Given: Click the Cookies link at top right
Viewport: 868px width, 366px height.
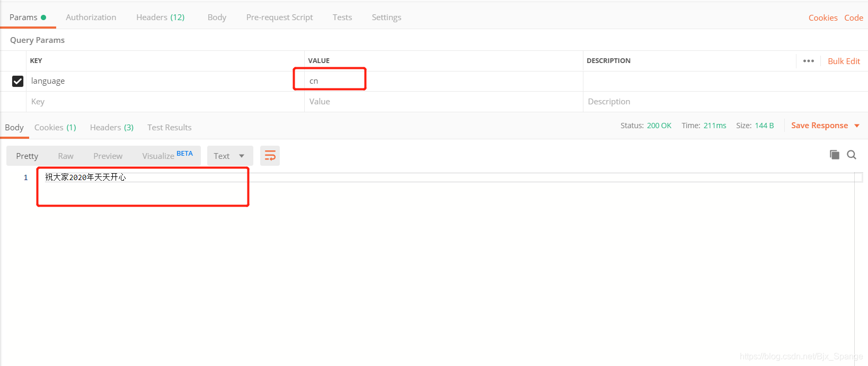Looking at the screenshot, I should (823, 17).
